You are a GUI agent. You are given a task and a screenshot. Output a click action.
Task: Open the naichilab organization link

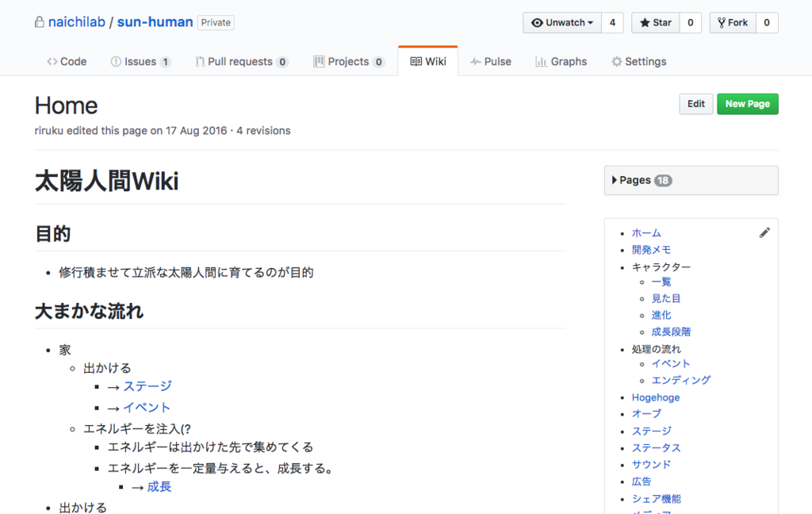77,22
